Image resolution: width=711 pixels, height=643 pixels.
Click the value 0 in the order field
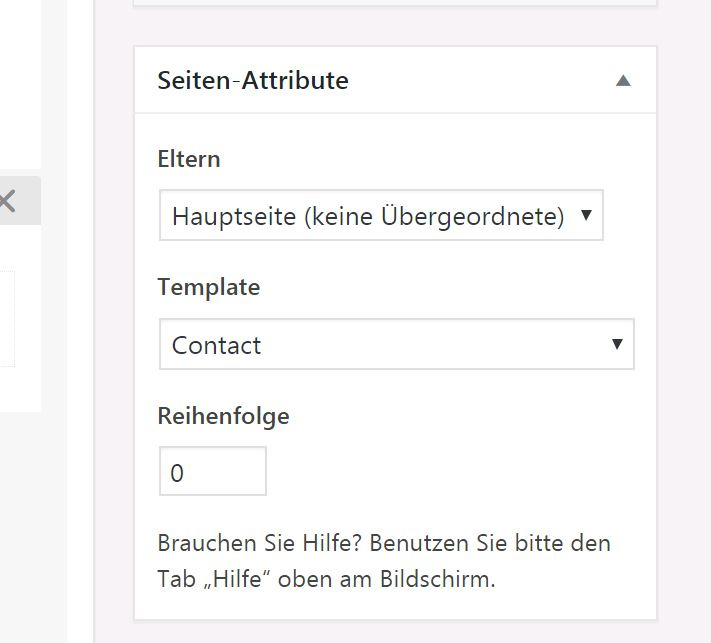177,473
